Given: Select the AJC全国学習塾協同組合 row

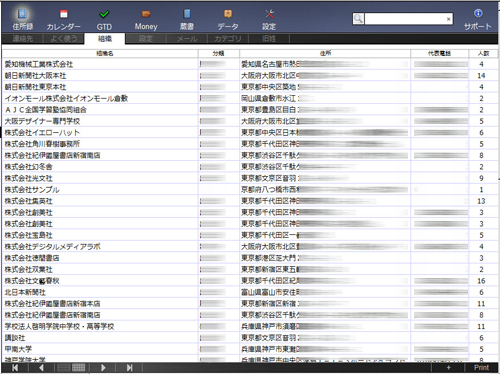Looking at the screenshot, I should [x=250, y=110].
